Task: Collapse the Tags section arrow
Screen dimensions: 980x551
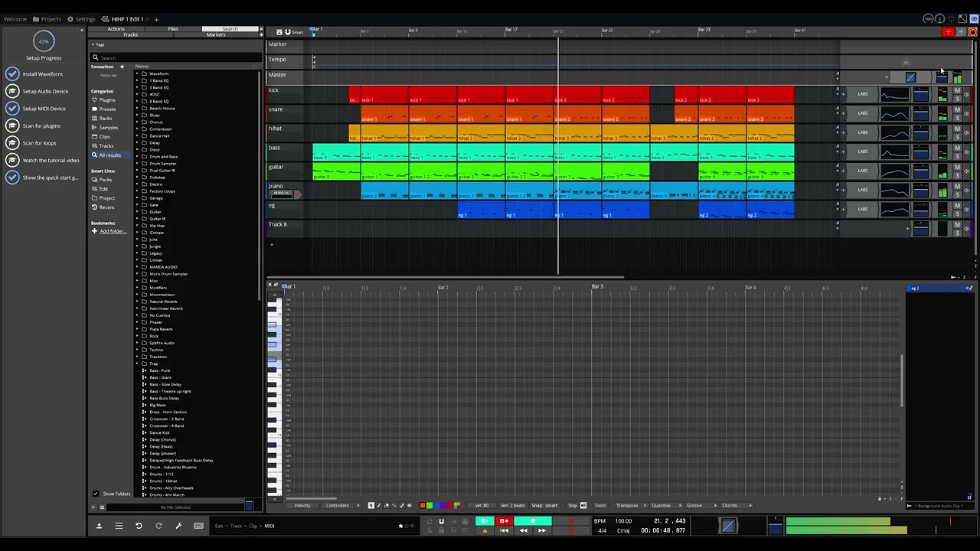Action: (x=93, y=45)
